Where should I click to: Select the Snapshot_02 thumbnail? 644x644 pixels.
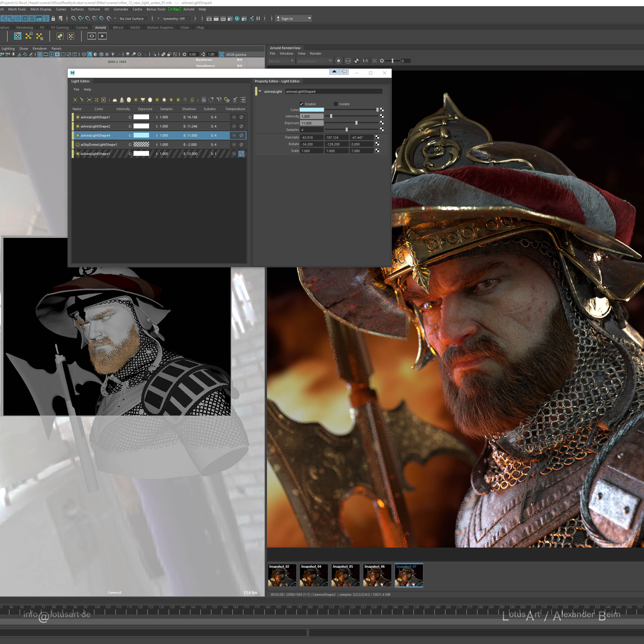(282, 575)
